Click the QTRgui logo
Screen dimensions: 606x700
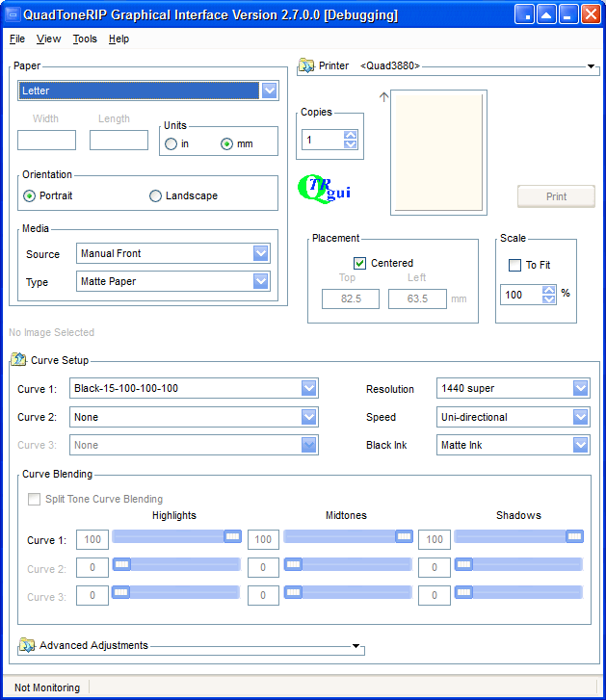coord(325,190)
